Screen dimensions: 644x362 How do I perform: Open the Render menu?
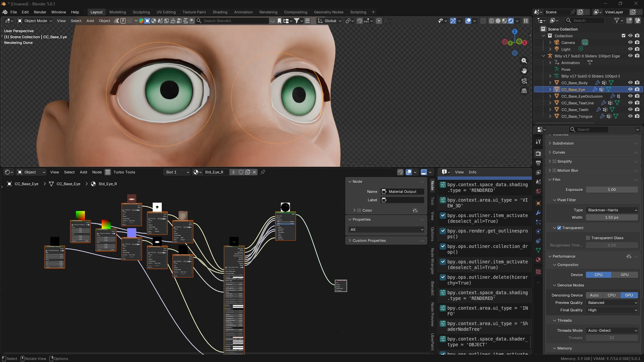click(40, 12)
